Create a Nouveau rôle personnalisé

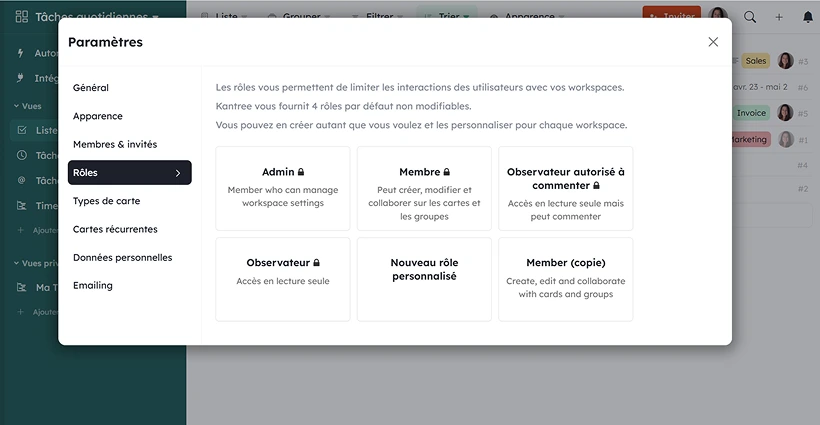424,278
